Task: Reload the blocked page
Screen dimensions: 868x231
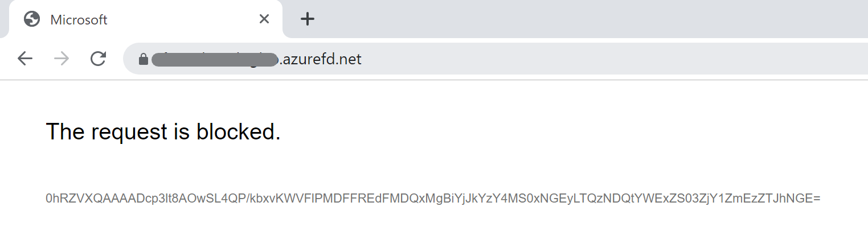Action: (99, 59)
